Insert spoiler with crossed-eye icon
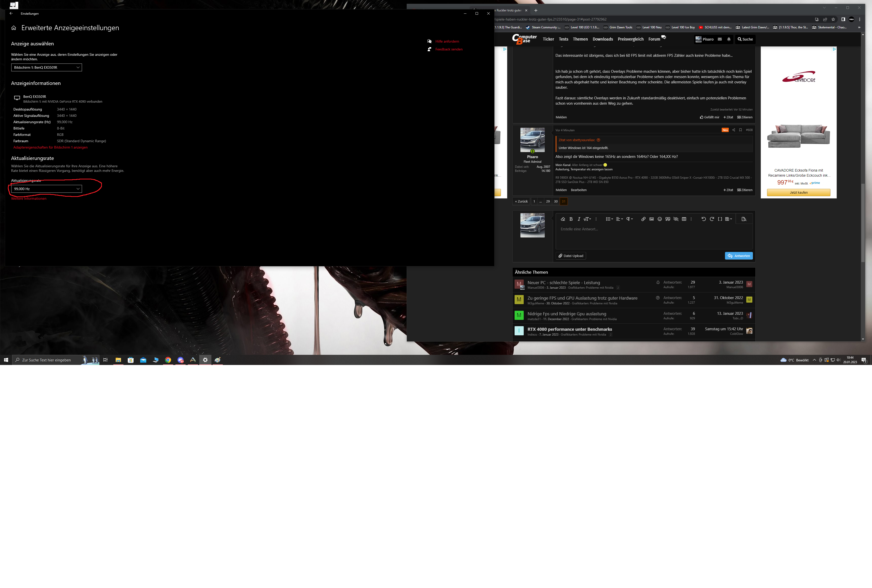 [676, 219]
